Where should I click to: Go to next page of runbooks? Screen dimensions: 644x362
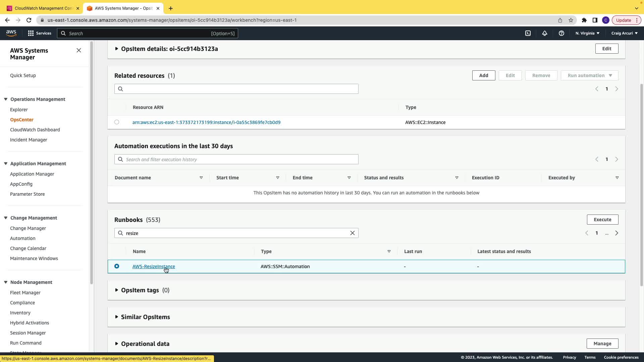tap(616, 233)
